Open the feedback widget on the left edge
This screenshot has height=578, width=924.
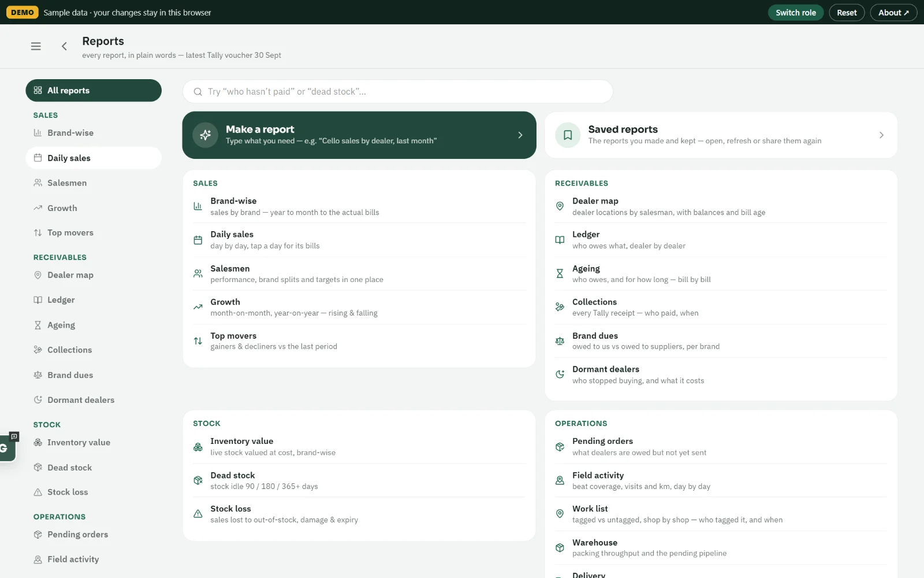pos(8,447)
